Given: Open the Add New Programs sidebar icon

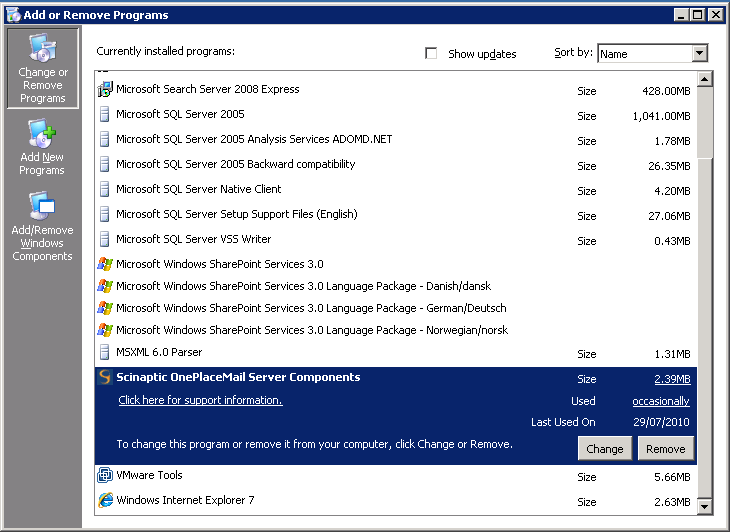Looking at the screenshot, I should [42, 134].
